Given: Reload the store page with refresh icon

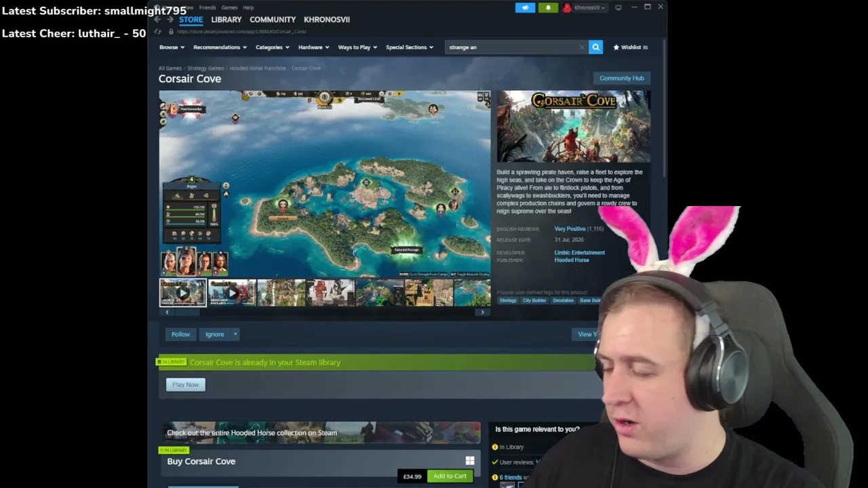Looking at the screenshot, I should click(x=157, y=32).
